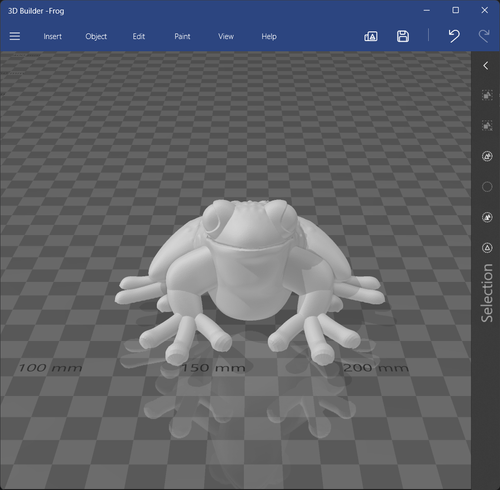
Task: Select the single triangle object circle icon
Action: 487,248
